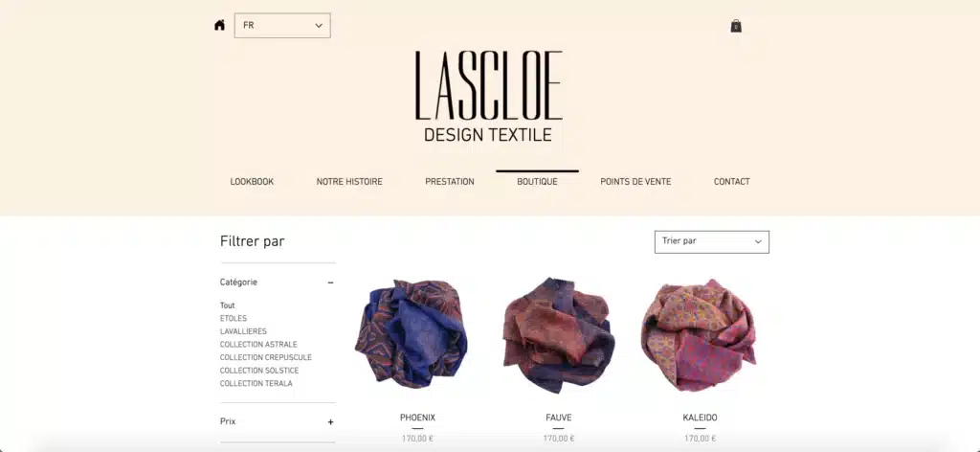View the PHOENIX blue scarf thumbnail
Screen dimensions: 980x452
pos(411,333)
